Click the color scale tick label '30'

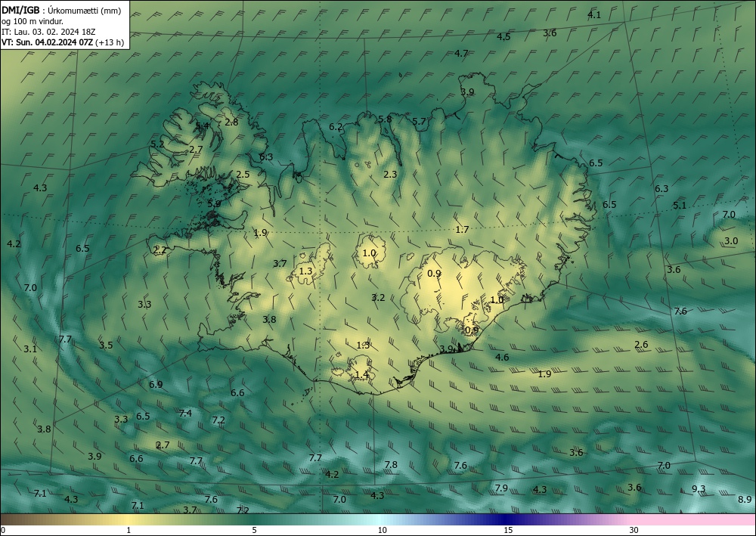(x=634, y=530)
